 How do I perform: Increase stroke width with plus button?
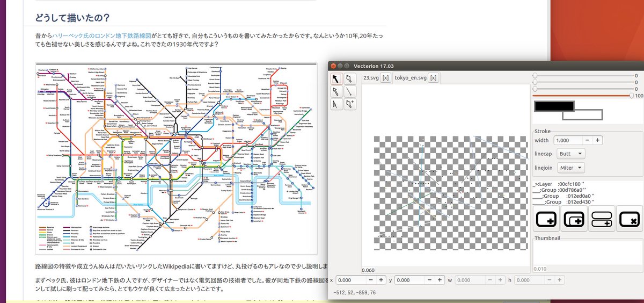click(597, 140)
